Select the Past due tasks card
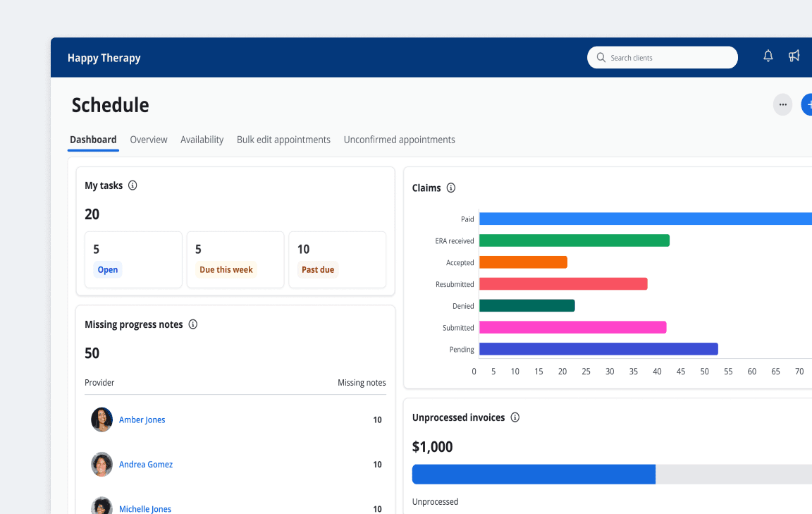The width and height of the screenshot is (812, 514). click(337, 259)
